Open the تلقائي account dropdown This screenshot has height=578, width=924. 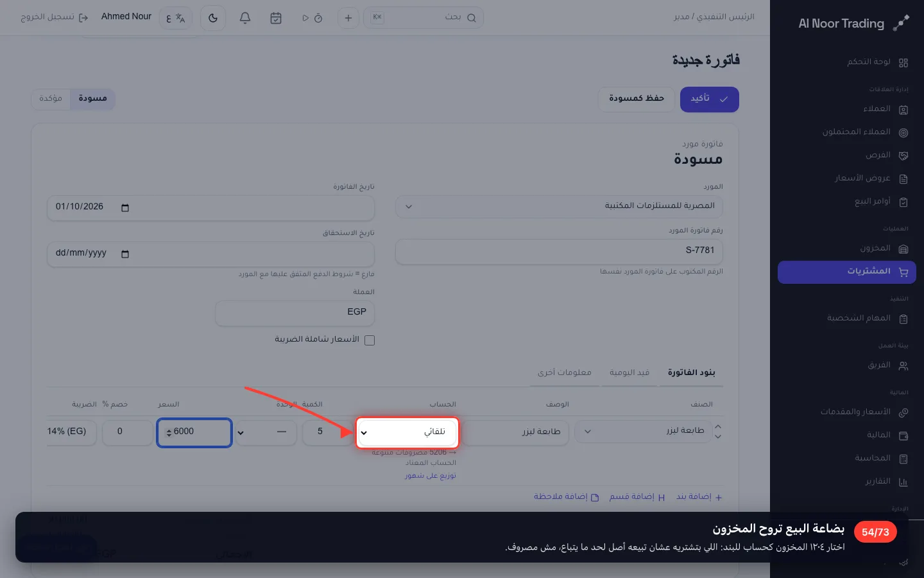(x=407, y=432)
